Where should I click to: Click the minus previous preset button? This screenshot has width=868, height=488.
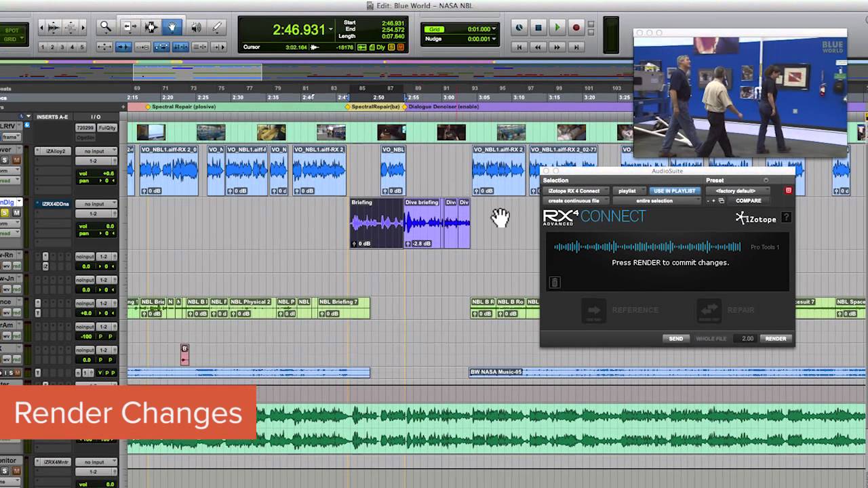point(708,201)
